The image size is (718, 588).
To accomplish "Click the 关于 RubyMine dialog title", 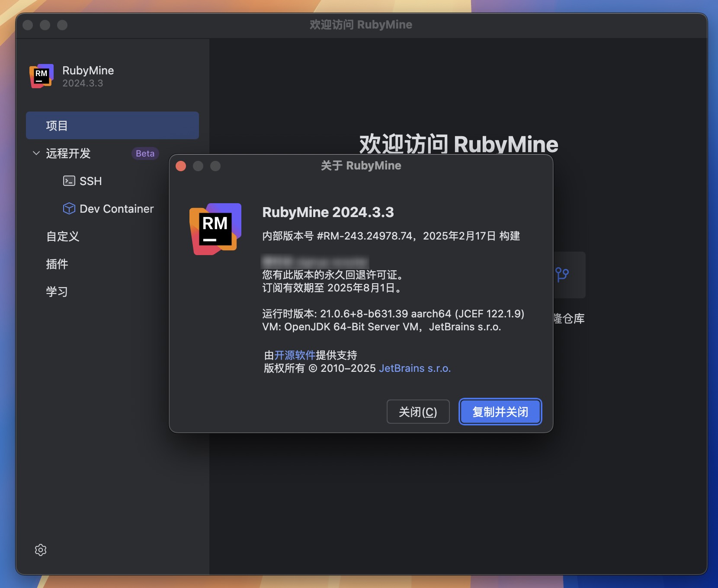I will 361,166.
